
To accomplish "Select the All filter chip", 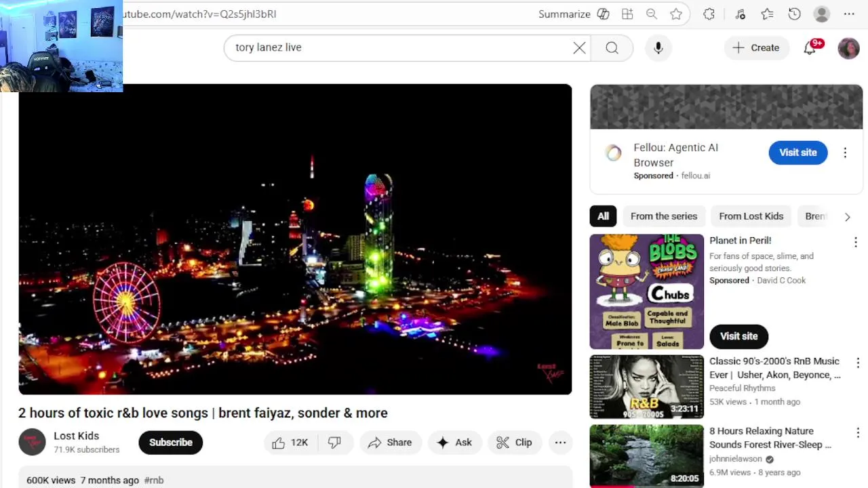I will point(603,216).
